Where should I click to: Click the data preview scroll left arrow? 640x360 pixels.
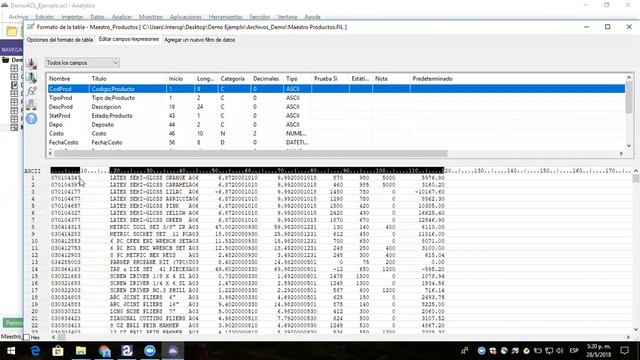click(53, 338)
